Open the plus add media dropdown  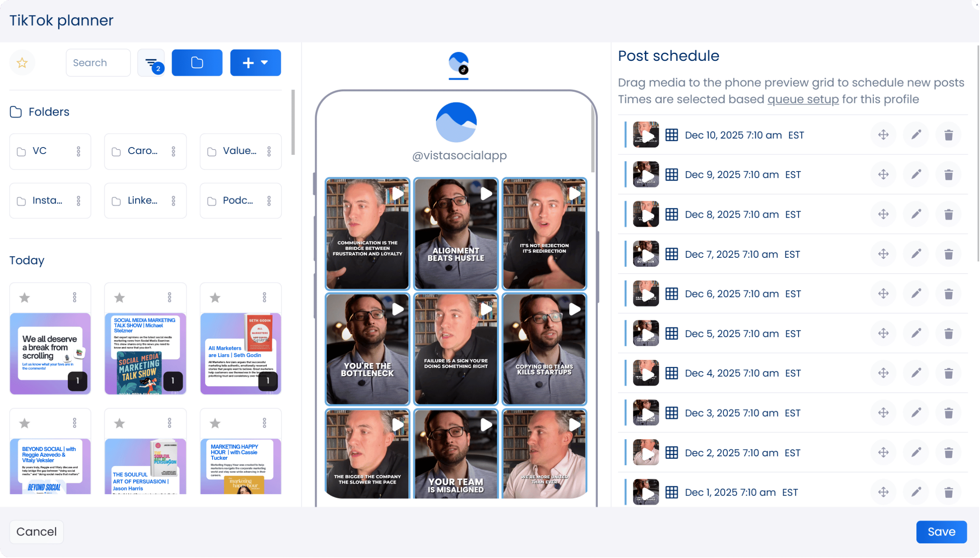pyautogui.click(x=255, y=62)
